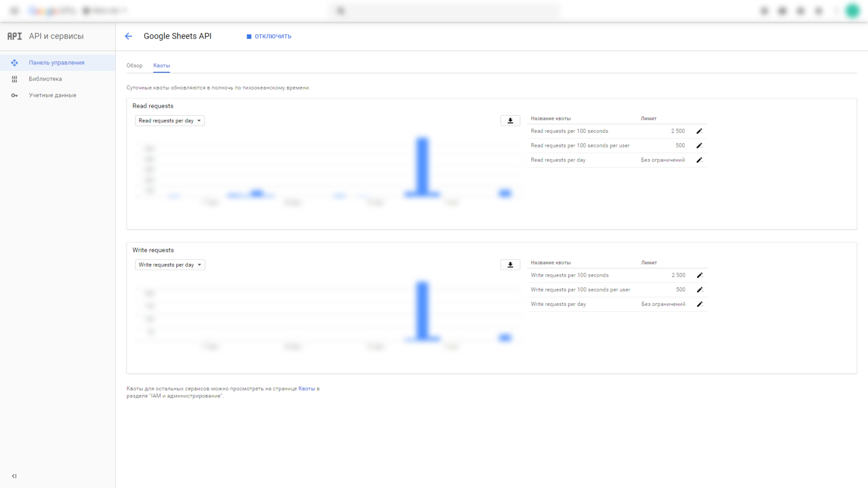This screenshot has height=488, width=868.
Task: Edit the Read requests per 100 seconds quota
Action: coord(699,131)
